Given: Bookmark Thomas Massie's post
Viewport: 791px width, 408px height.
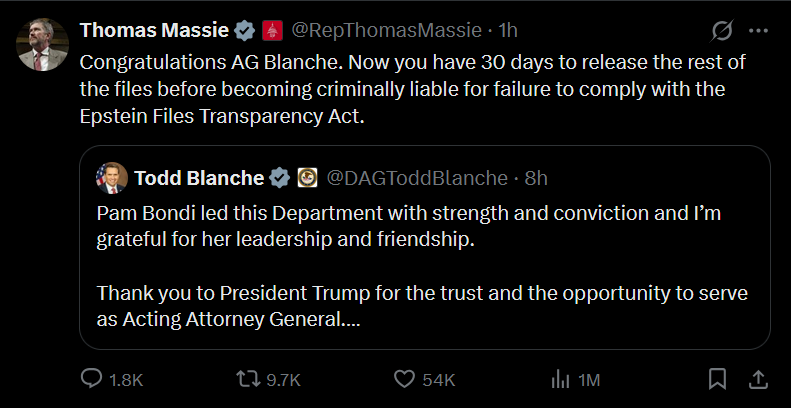Looking at the screenshot, I should [x=717, y=379].
